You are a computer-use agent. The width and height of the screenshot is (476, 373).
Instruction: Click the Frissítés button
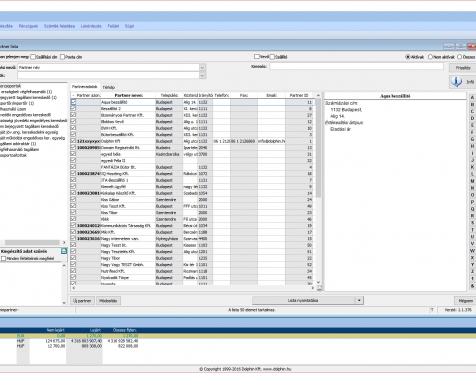[x=463, y=68]
